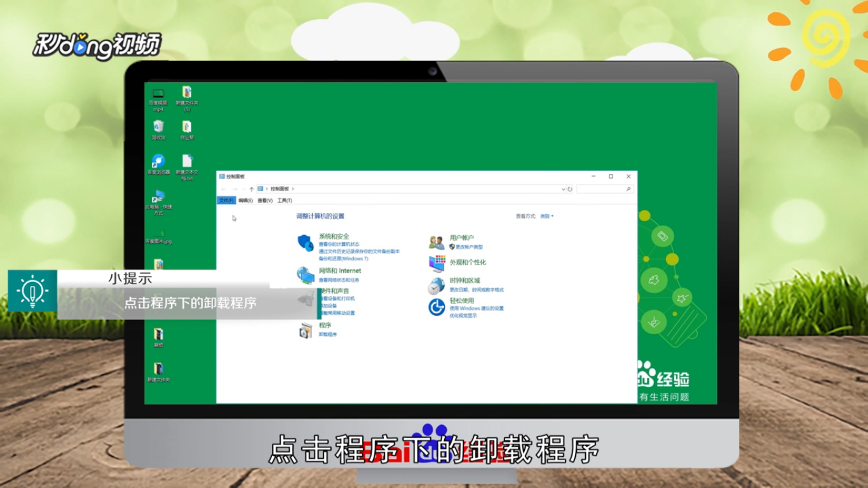Click the chevron after 控制面板 breadcrumb

tap(293, 189)
